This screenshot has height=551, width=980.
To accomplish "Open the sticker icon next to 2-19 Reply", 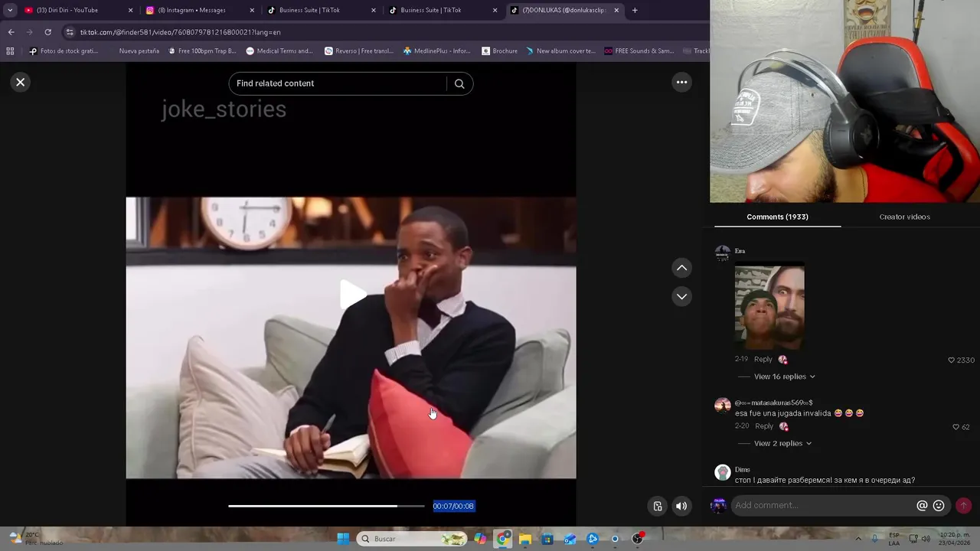I will [x=782, y=359].
